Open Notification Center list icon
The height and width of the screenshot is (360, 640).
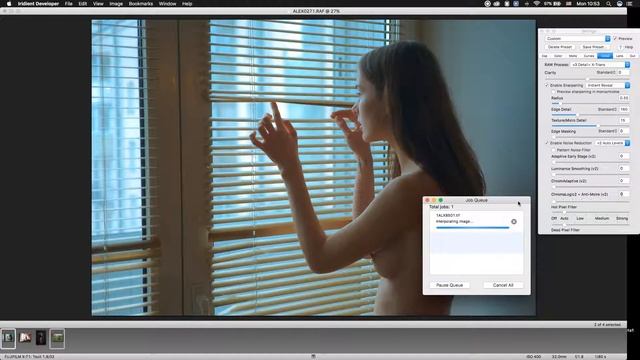coord(629,4)
